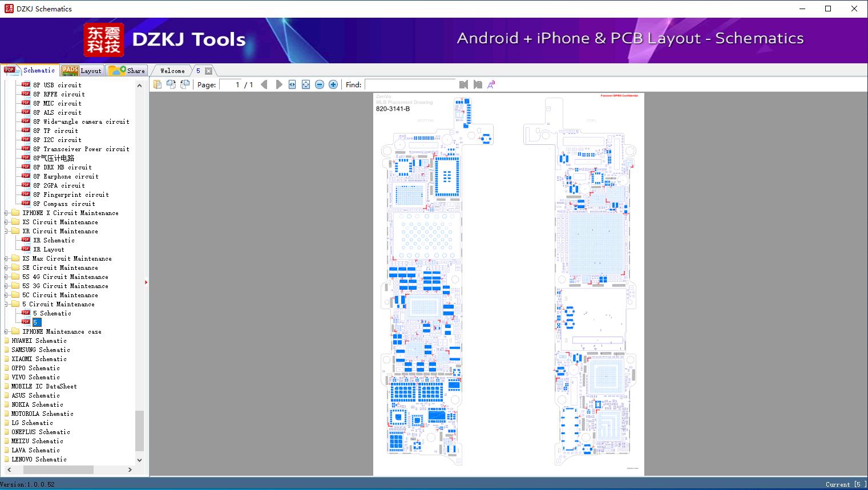Expand XS Max Circuit Maintenance folder
This screenshot has width=868, height=490.
click(6, 258)
